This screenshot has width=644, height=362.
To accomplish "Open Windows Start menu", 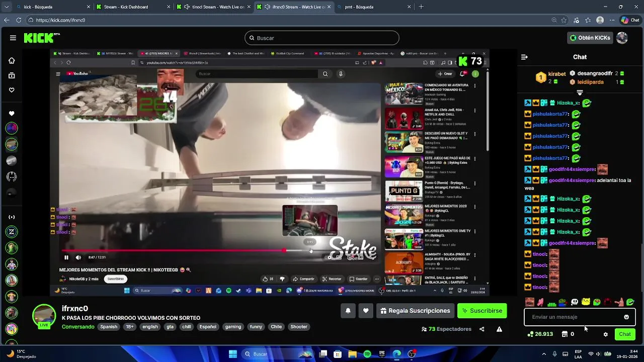I will click(x=233, y=354).
